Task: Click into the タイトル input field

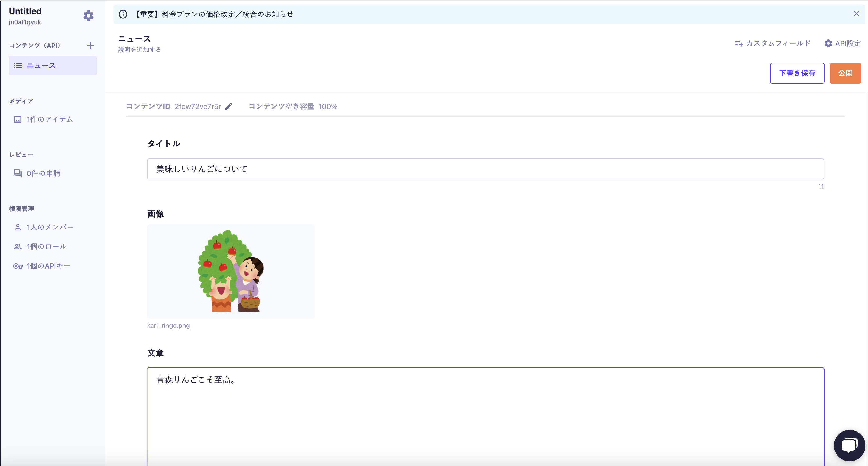Action: click(x=485, y=169)
